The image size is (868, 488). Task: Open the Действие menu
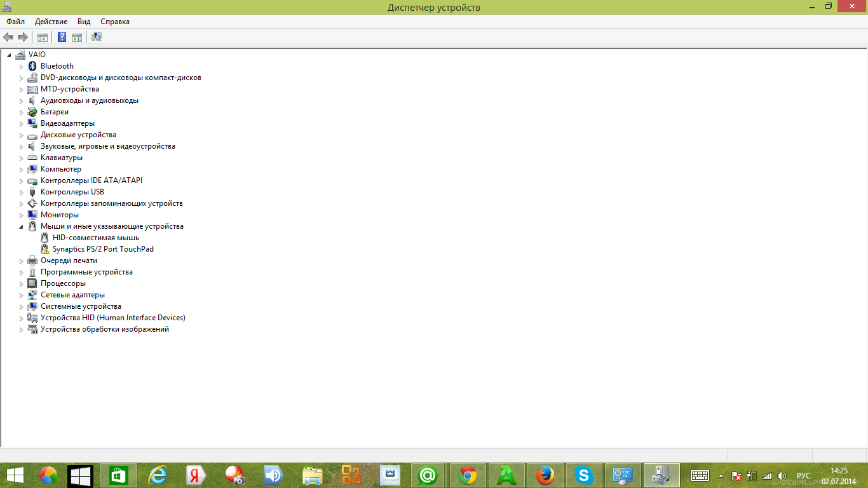[51, 22]
